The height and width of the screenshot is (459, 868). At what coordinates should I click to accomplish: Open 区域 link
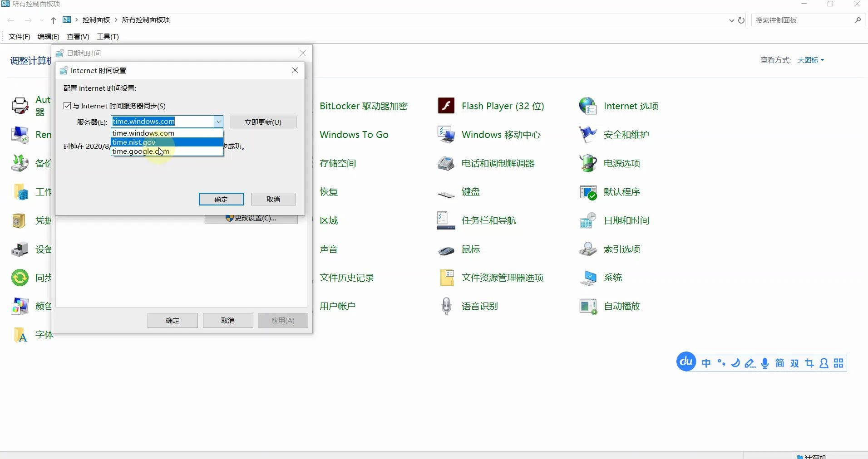pyautogui.click(x=329, y=220)
